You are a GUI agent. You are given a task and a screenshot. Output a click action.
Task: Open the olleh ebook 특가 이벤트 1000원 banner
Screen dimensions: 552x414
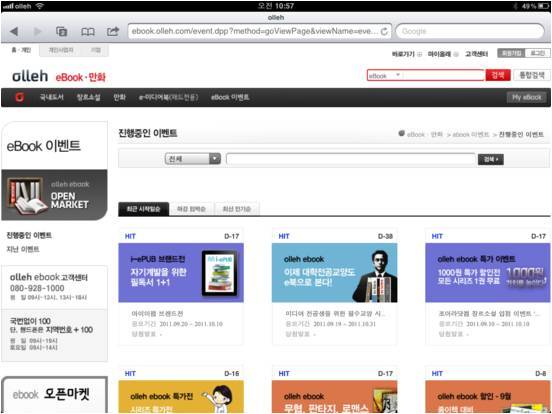488,272
